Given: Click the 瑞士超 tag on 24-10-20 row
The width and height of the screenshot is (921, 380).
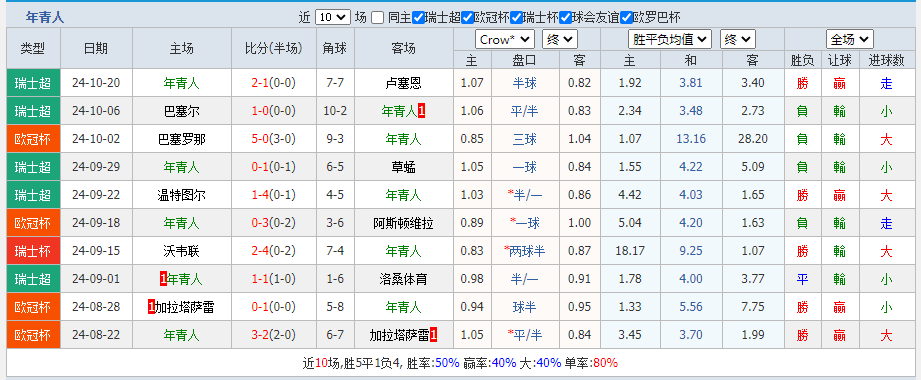Looking at the screenshot, I should (x=33, y=83).
